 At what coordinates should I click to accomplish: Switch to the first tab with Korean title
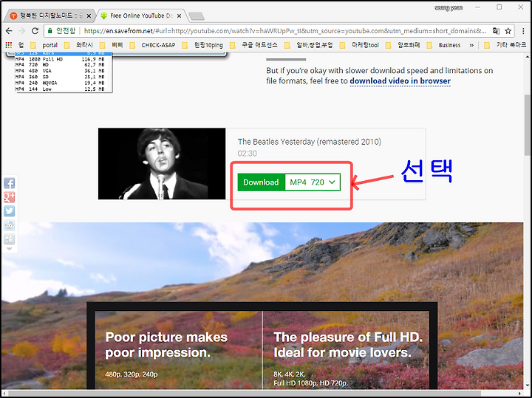(x=50, y=16)
